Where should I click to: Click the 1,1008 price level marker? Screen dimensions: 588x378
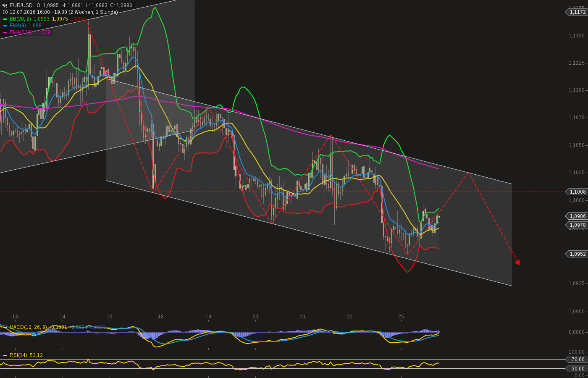click(577, 192)
